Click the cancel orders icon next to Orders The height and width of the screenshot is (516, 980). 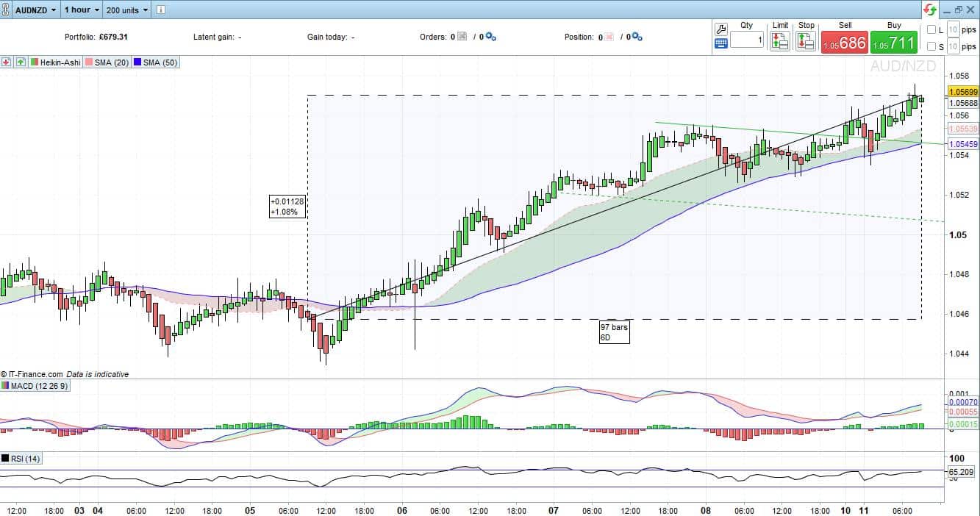[462, 36]
